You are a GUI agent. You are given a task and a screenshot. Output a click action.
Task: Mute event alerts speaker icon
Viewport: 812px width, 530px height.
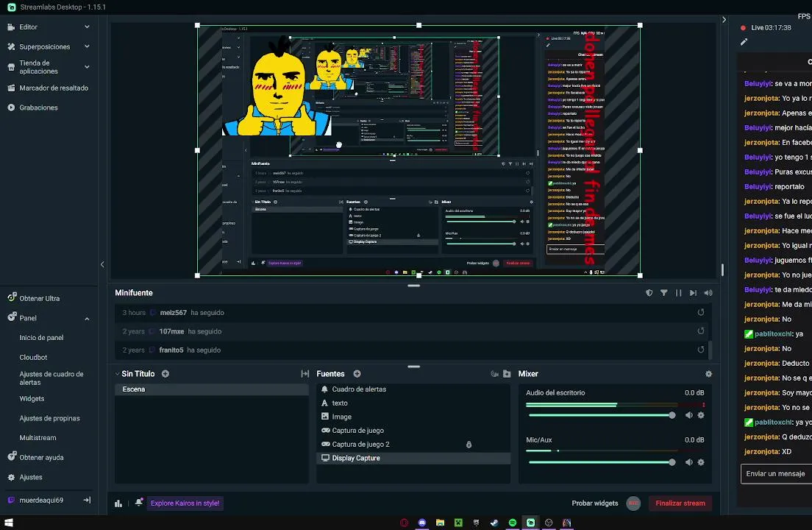(708, 293)
